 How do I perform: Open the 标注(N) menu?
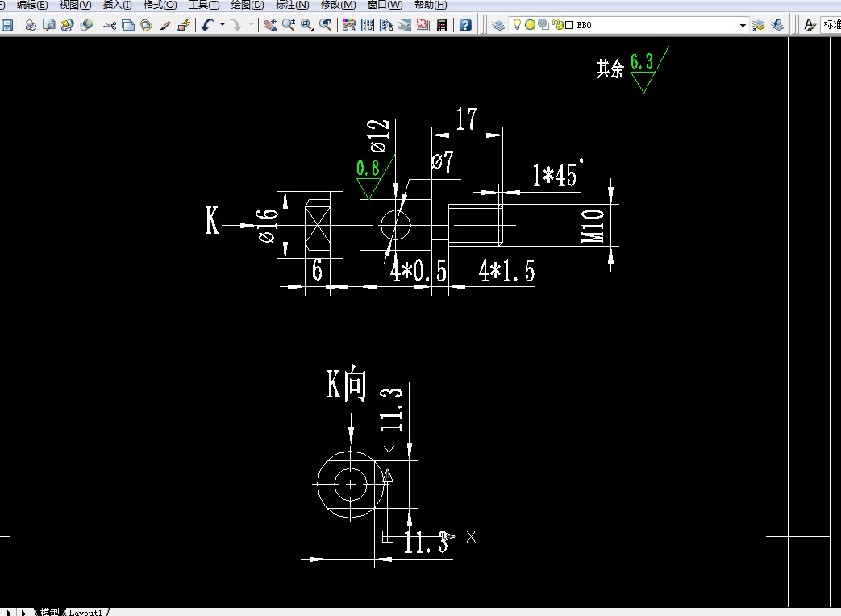coord(292,5)
